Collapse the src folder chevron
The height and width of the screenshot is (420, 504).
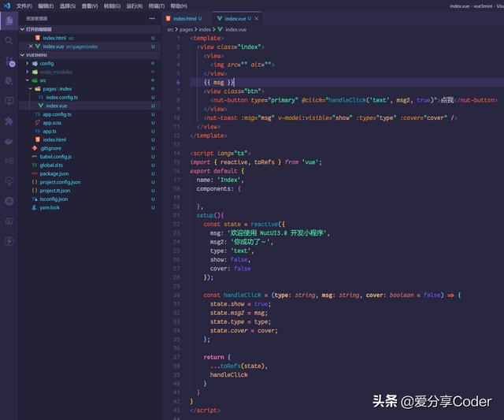28,80
